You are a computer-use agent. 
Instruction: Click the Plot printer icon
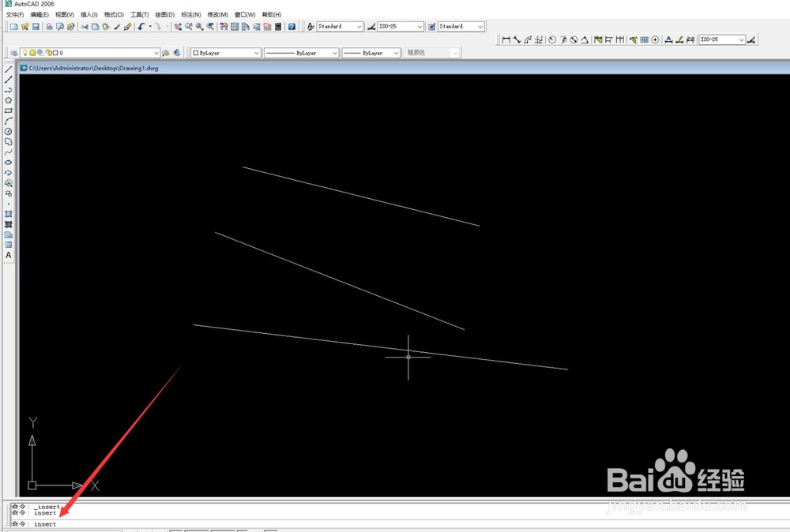49,27
